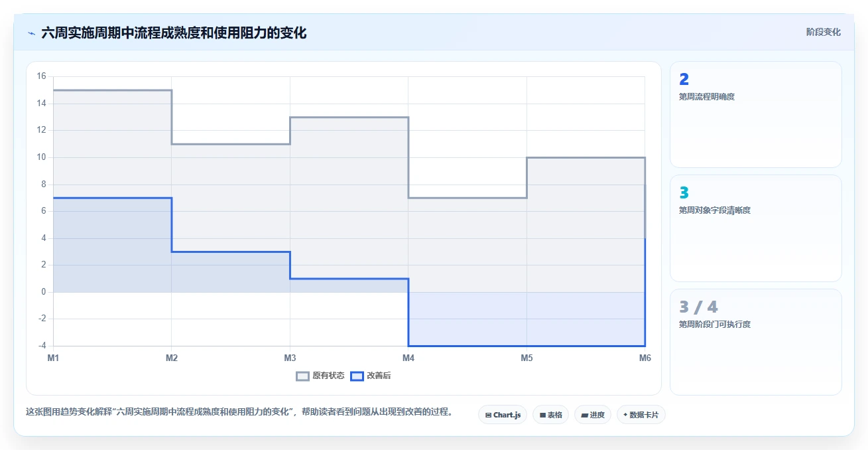Click the 数据卡片 tag
This screenshot has height=450, width=868.
pos(641,415)
